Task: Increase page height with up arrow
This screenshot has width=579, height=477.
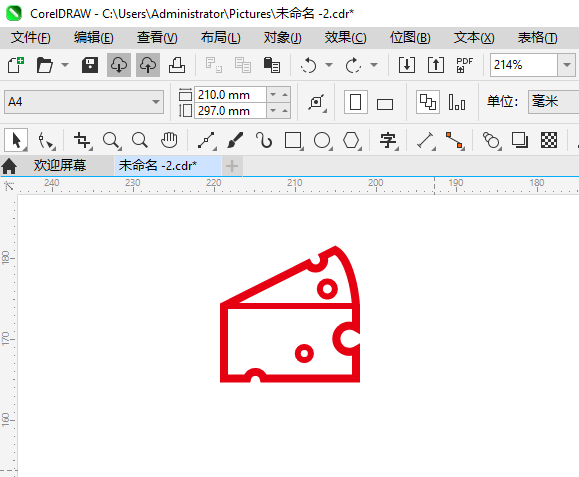Action: [285, 110]
